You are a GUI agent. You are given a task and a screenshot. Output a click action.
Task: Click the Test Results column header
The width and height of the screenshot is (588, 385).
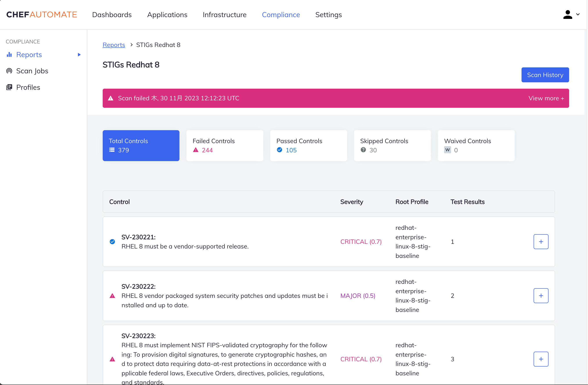(467, 202)
